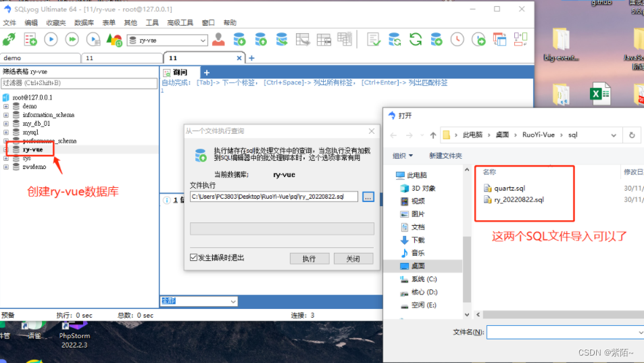The image size is (644, 363).
Task: Open a new query editor icon
Action: tap(30, 39)
